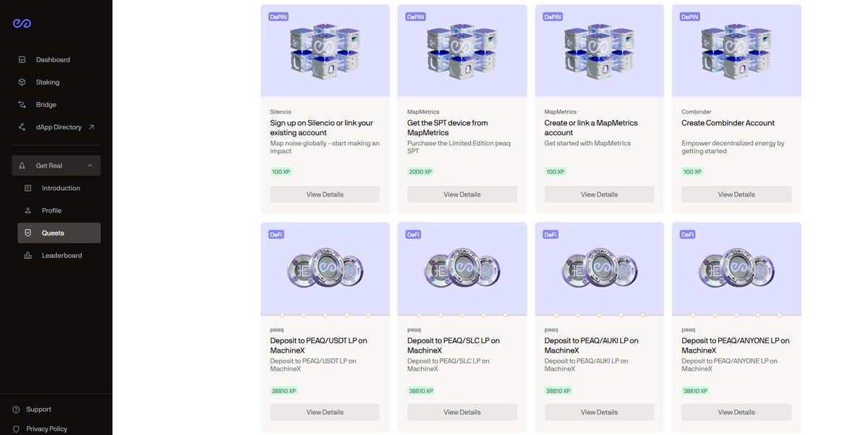
Task: Click the Get Real rocket icon
Action: 22,165
